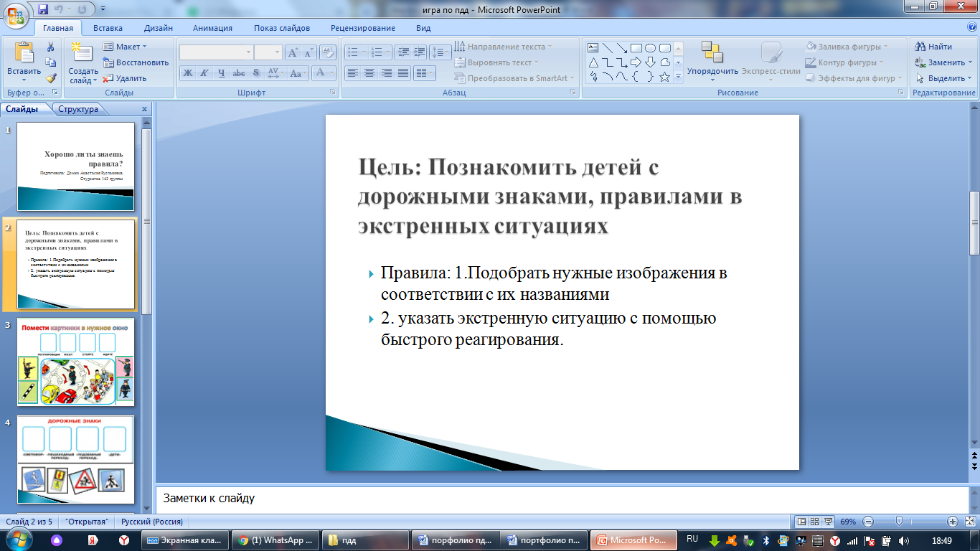This screenshot has height=551, width=980.
Task: Click the zoom slider handle
Action: 900,522
